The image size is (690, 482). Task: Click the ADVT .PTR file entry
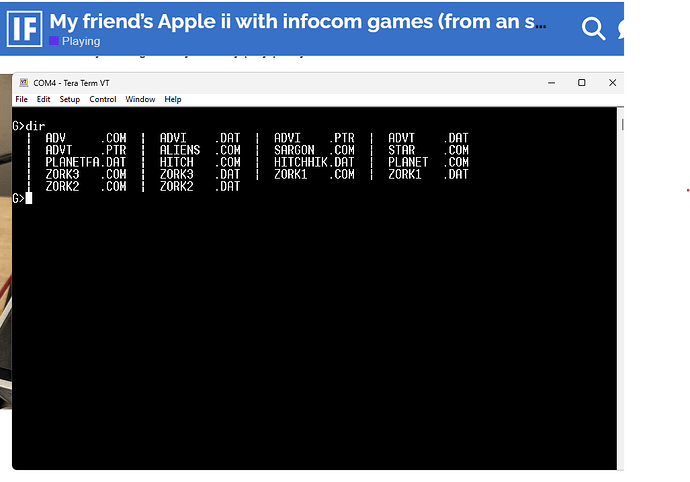(86, 150)
